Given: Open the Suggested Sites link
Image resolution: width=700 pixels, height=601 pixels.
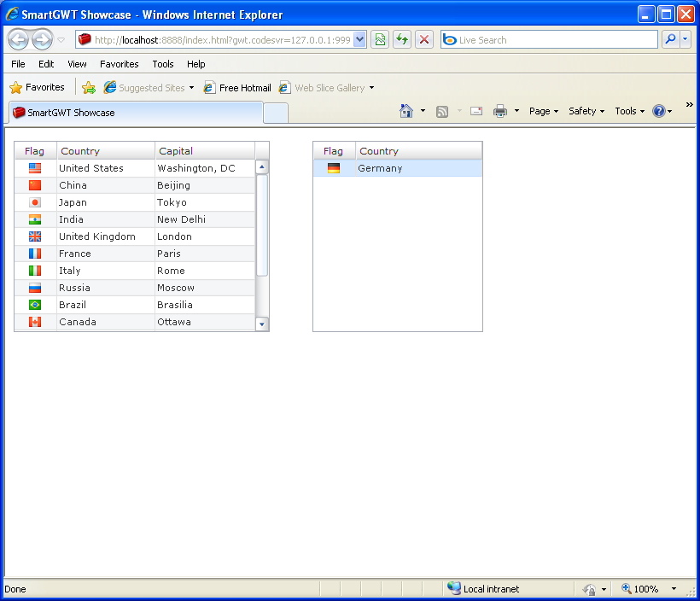Looking at the screenshot, I should pos(149,88).
